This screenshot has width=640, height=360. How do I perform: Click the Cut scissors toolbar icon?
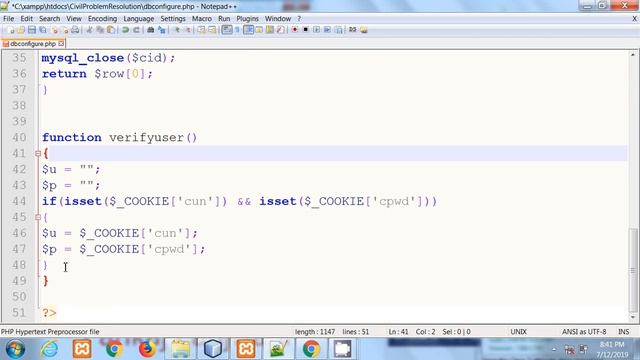click(89, 30)
